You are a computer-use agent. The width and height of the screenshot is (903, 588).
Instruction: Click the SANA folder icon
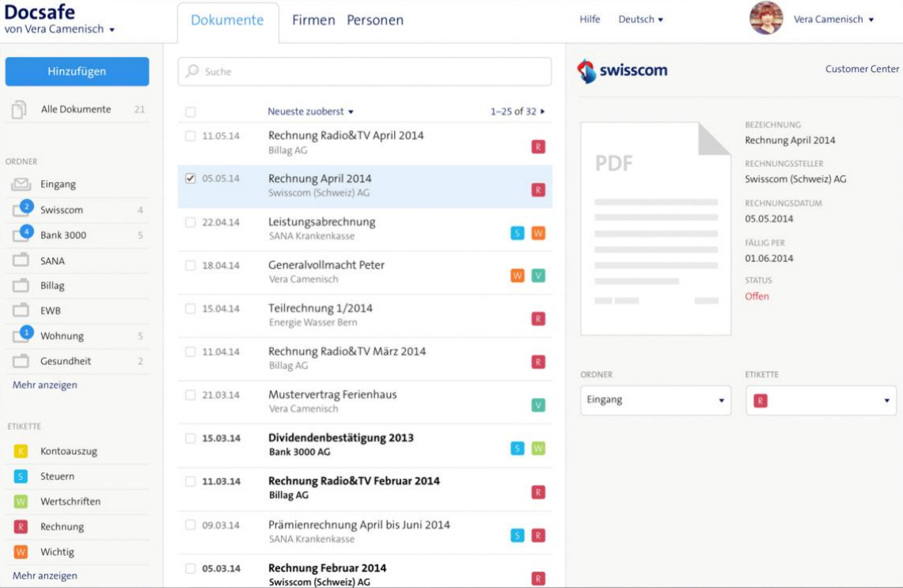point(21,260)
